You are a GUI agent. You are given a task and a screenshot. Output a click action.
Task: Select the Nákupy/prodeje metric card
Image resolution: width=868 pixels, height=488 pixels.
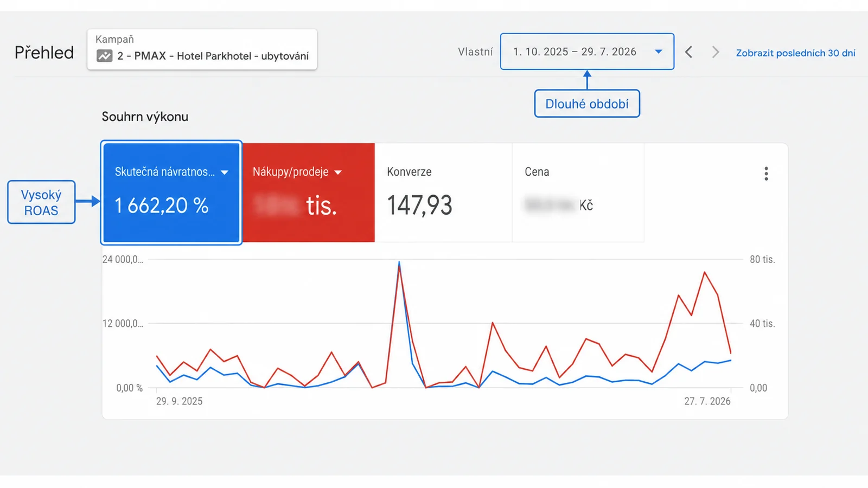[x=308, y=192]
